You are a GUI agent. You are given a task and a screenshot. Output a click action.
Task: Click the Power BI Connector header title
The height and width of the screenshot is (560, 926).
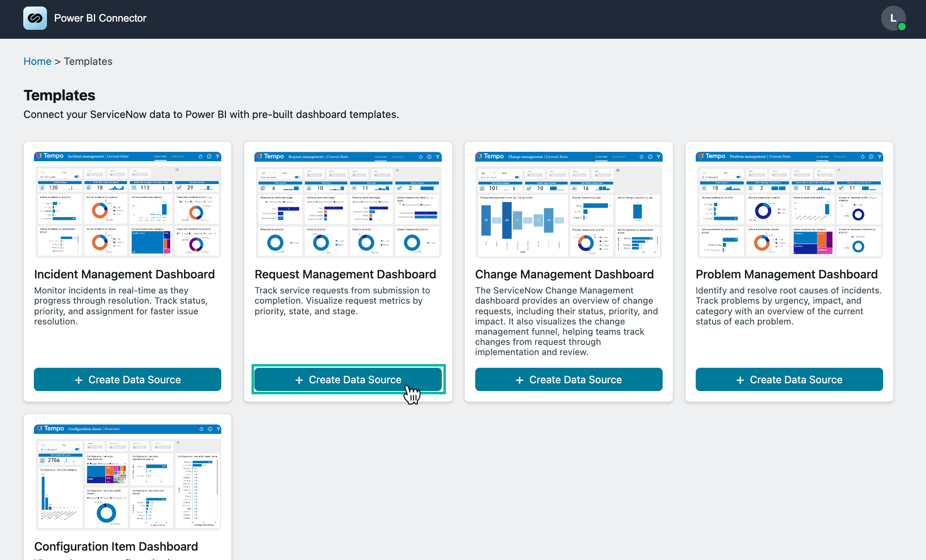[x=100, y=18]
